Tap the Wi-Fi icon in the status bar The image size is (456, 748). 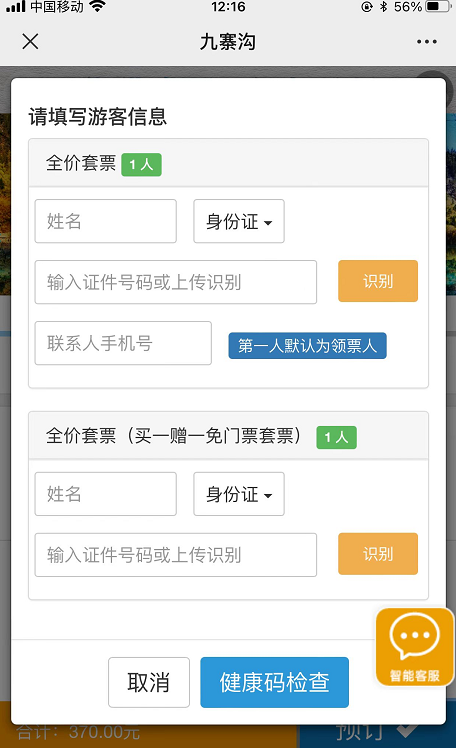click(97, 7)
